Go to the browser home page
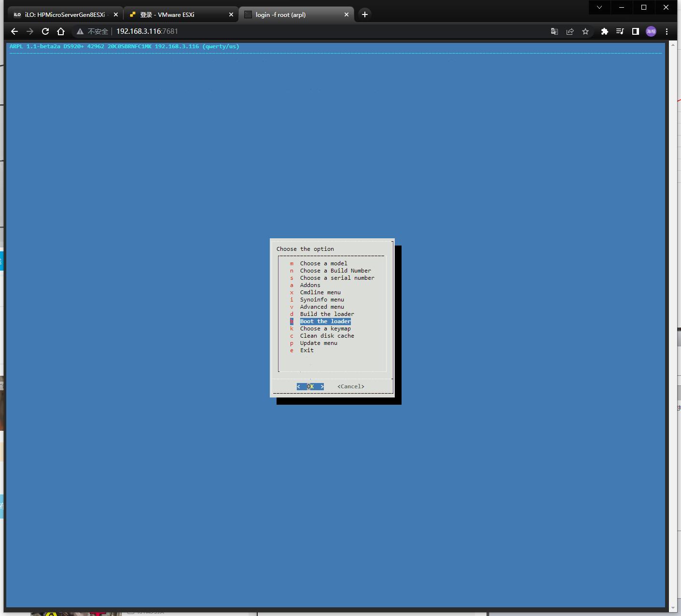Screen dimensions: 681x616 (61, 31)
